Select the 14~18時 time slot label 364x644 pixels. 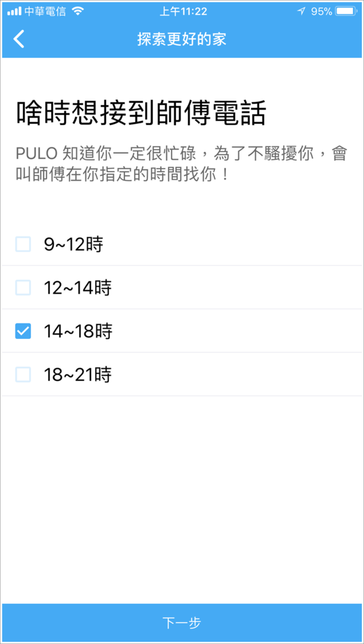tap(78, 331)
